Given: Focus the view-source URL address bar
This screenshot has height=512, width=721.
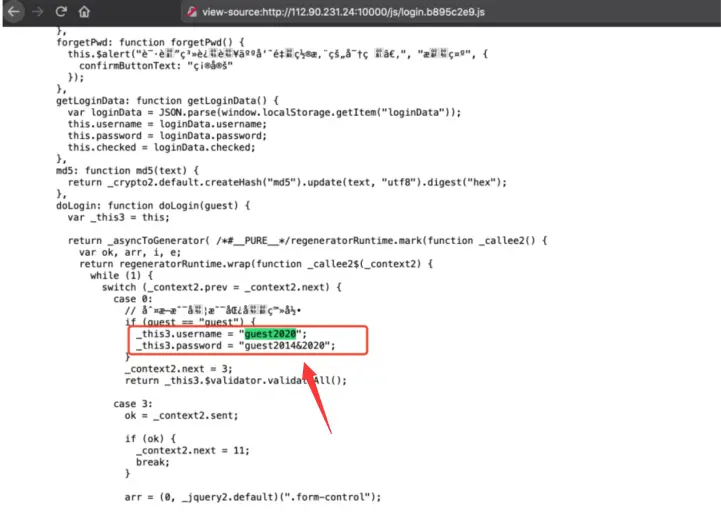Looking at the screenshot, I should [343, 12].
